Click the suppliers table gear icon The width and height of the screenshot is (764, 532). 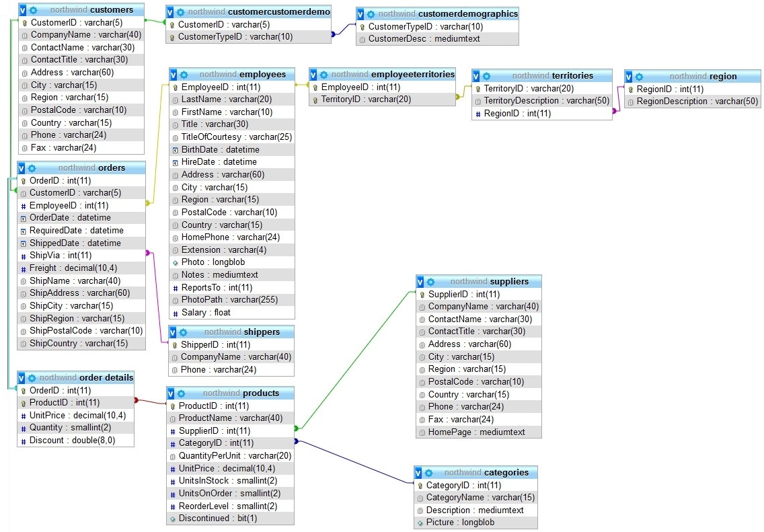pyautogui.click(x=430, y=282)
